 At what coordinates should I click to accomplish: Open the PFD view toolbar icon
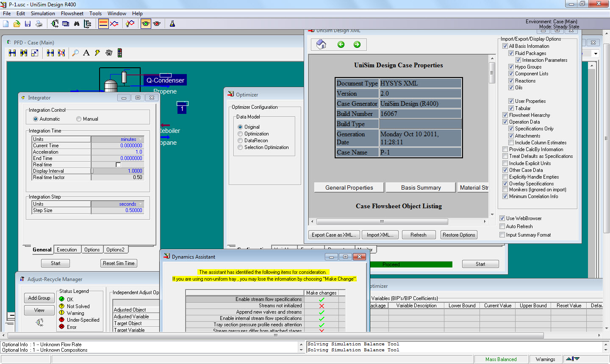[x=55, y=24]
